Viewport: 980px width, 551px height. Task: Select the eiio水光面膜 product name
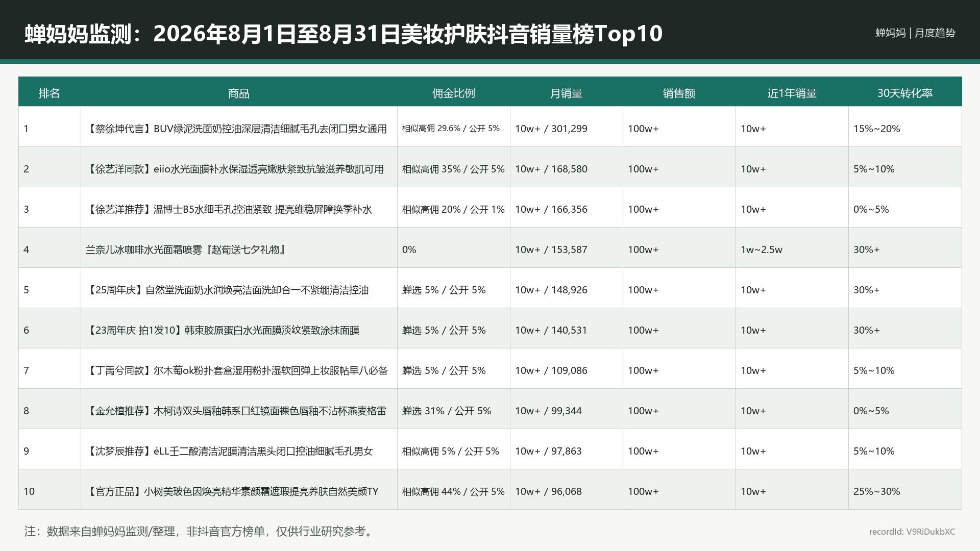(235, 169)
